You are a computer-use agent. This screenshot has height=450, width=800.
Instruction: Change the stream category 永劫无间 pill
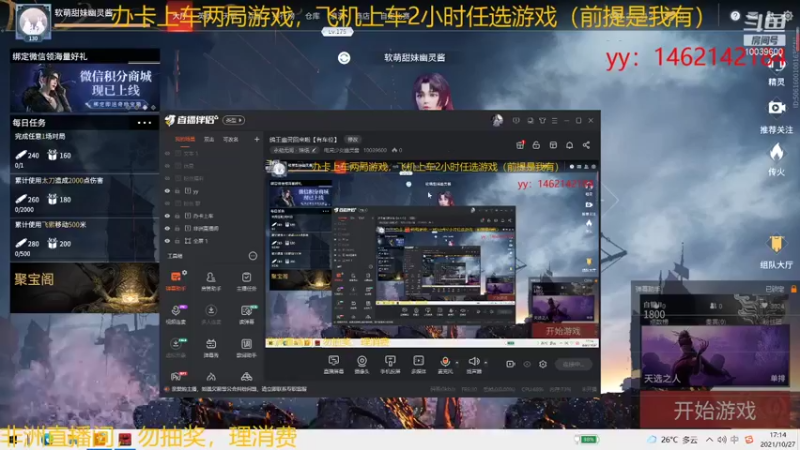(294, 150)
